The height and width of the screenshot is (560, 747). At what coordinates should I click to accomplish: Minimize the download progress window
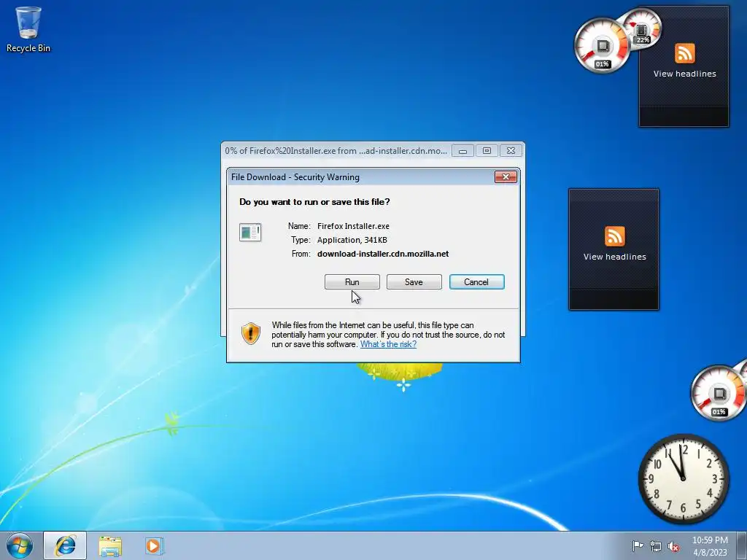pyautogui.click(x=462, y=151)
